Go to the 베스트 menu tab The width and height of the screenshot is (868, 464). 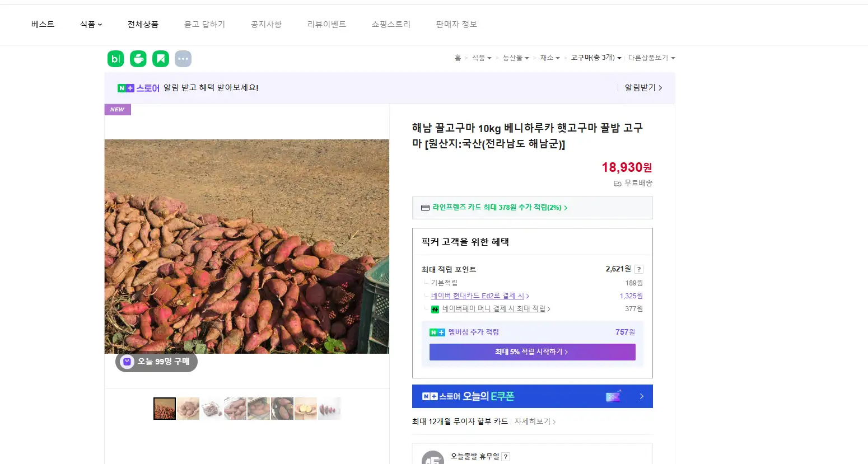click(43, 25)
